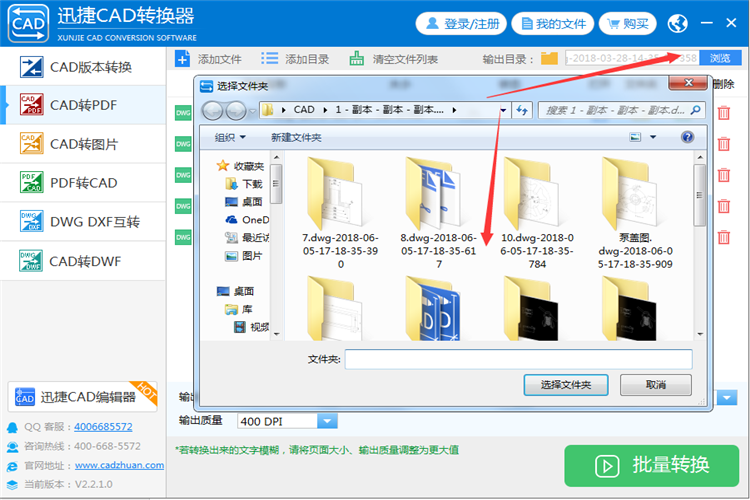
Task: Delete the first file with the red trash icon
Action: pyautogui.click(x=724, y=113)
